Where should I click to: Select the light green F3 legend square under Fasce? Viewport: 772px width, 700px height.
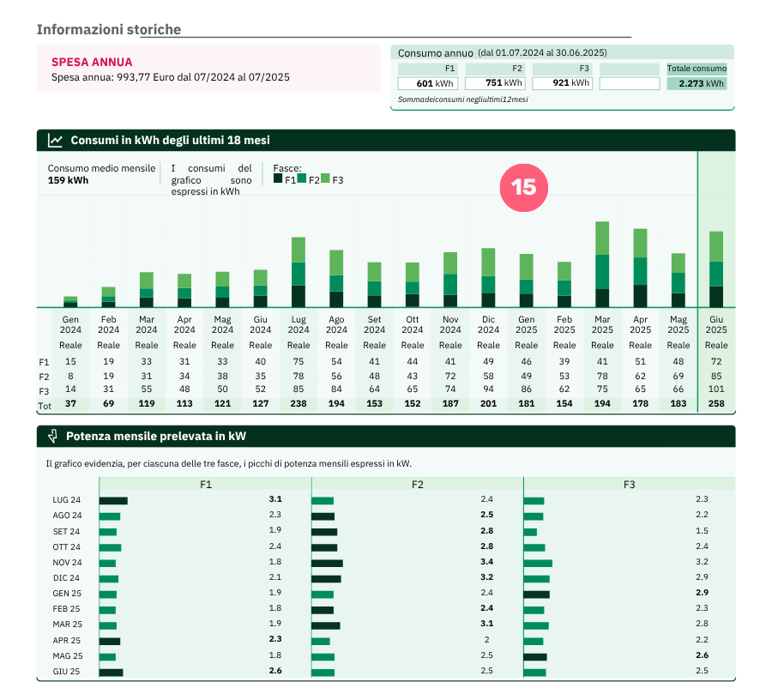pyautogui.click(x=325, y=178)
